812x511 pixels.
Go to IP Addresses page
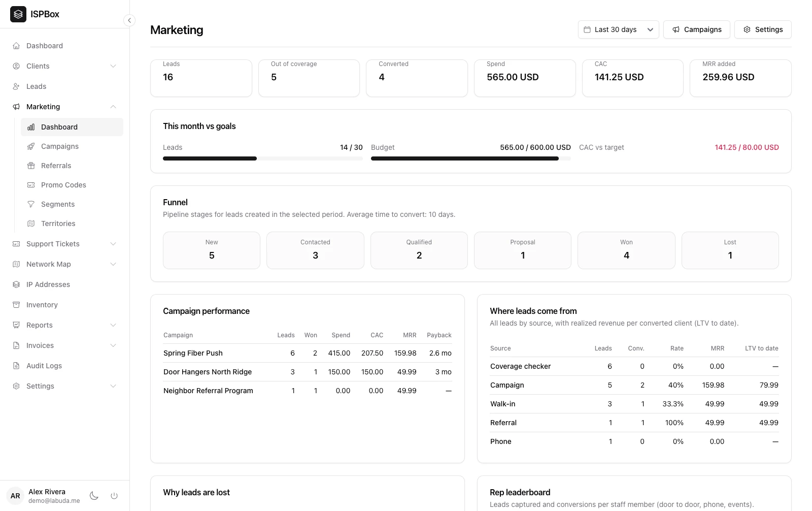64,284
